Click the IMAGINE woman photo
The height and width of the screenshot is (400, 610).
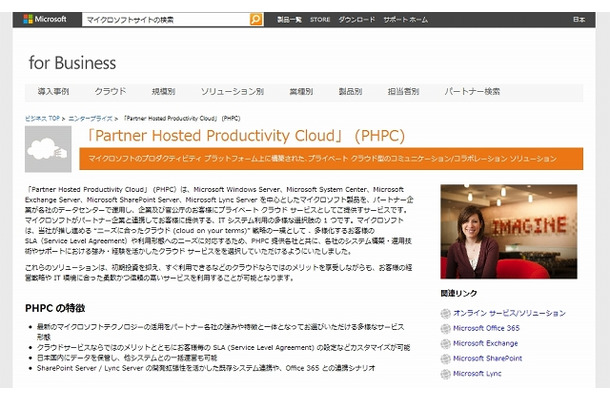point(508,231)
